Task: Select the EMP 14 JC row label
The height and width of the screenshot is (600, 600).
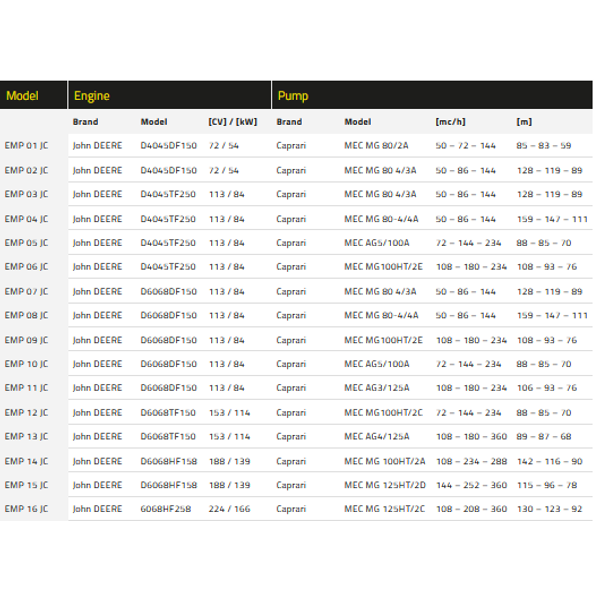Action: [26, 461]
